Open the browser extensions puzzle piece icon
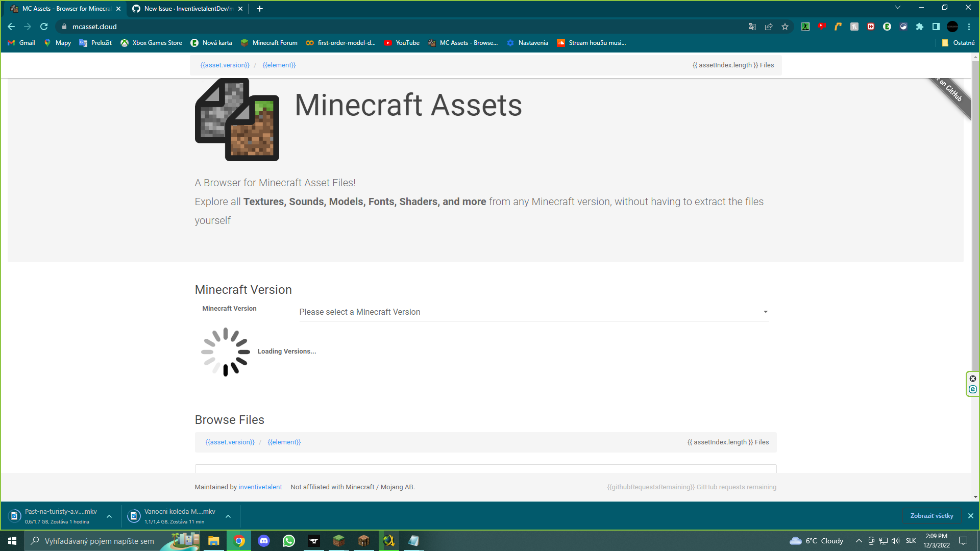This screenshot has width=980, height=551. tap(920, 27)
